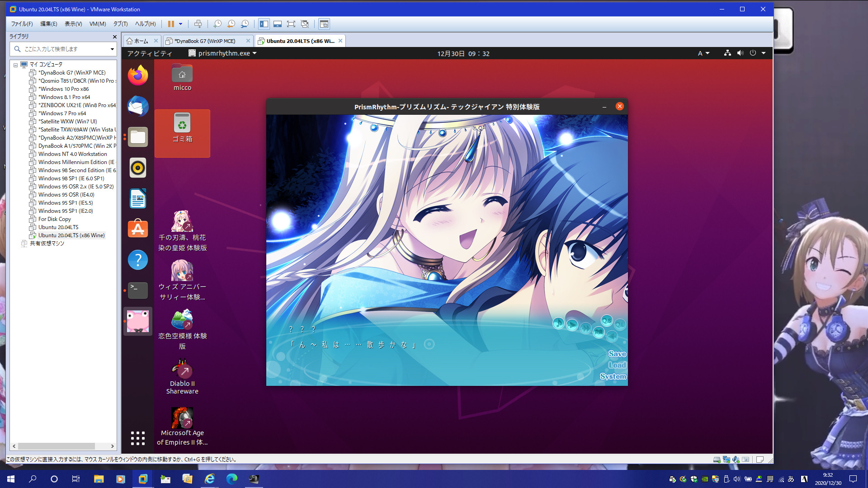868x488 pixels.
Task: Open the ヘルプ(H) menu
Action: coord(145,24)
